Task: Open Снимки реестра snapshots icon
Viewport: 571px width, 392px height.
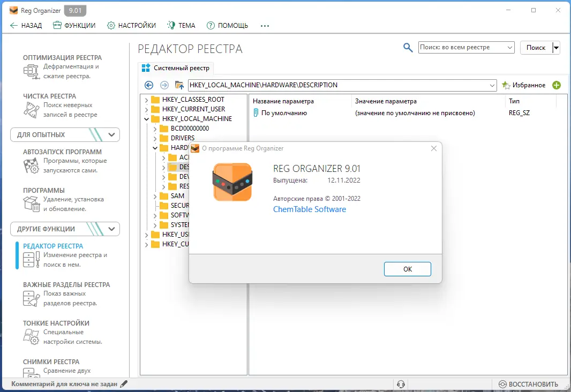Action: (31, 372)
